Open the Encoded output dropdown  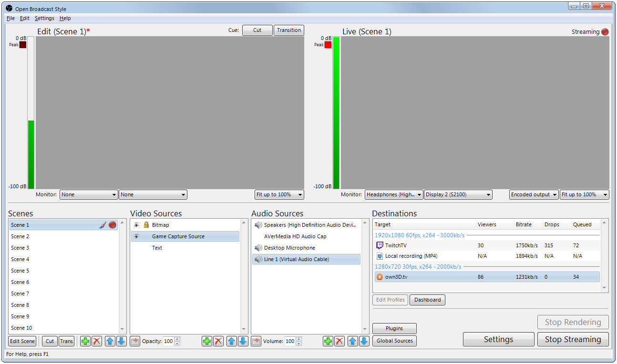click(x=534, y=194)
